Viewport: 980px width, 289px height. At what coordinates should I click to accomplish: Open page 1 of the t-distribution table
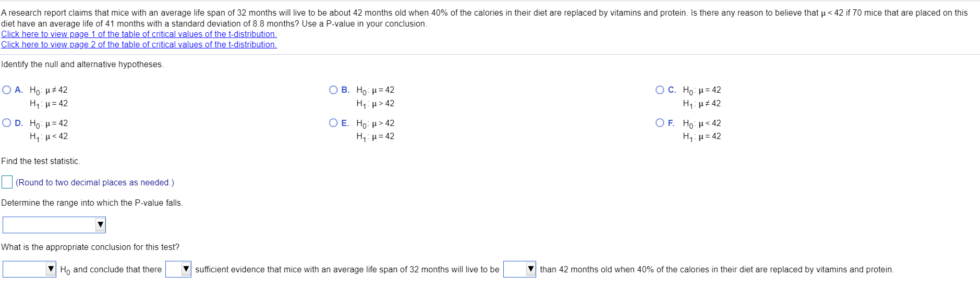(139, 34)
